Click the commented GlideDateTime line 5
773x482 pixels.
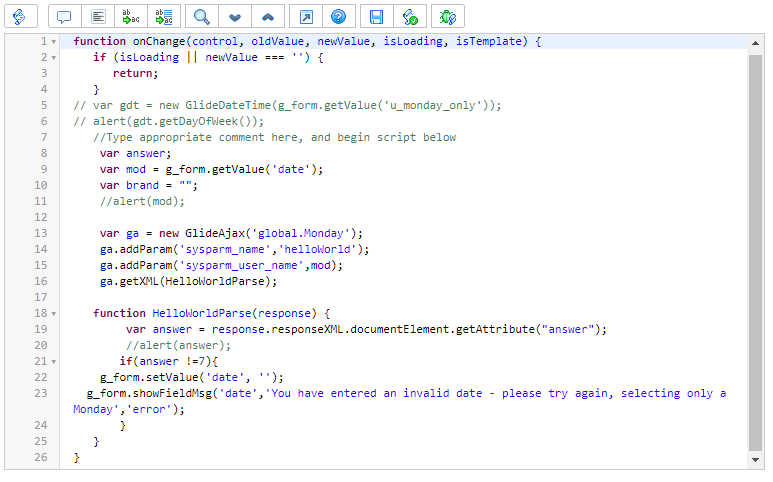coord(287,105)
